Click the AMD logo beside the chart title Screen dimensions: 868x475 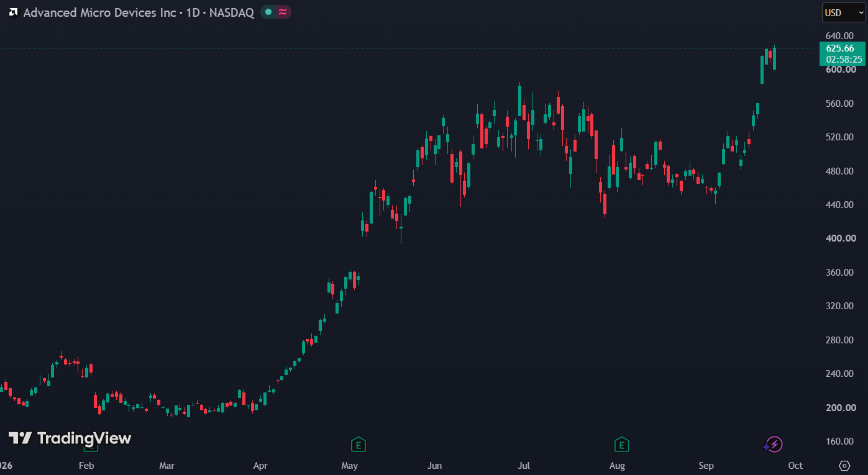13,12
